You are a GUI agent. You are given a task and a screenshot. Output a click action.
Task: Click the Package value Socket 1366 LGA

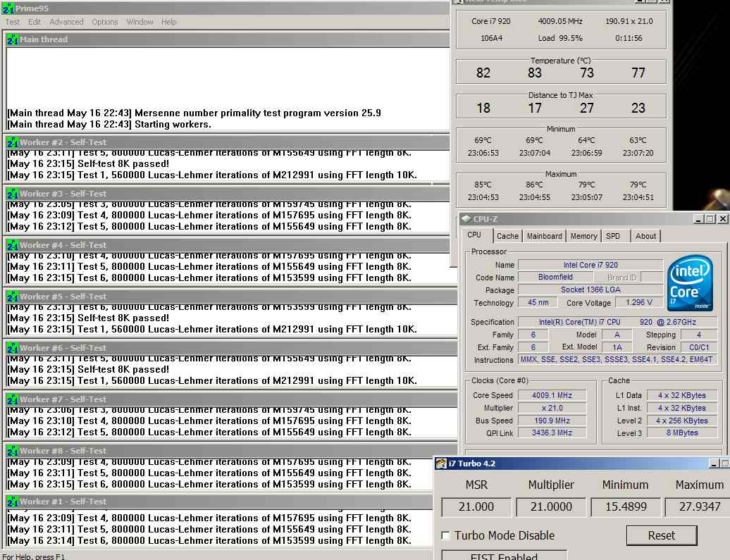(590, 290)
